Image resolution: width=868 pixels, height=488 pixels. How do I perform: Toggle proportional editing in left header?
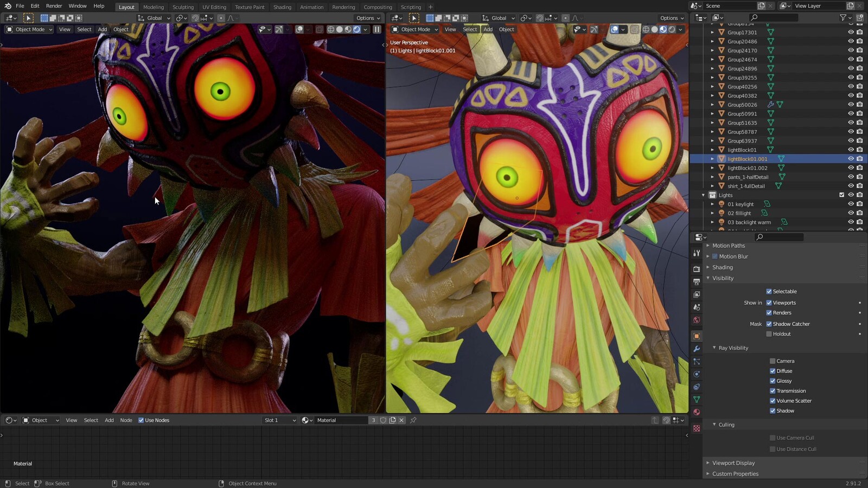(221, 18)
